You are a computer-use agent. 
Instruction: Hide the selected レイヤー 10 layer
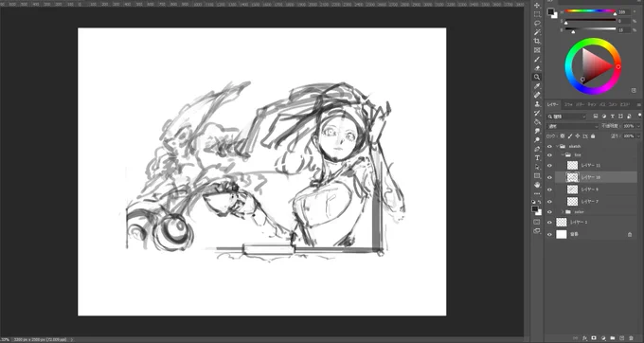point(550,177)
